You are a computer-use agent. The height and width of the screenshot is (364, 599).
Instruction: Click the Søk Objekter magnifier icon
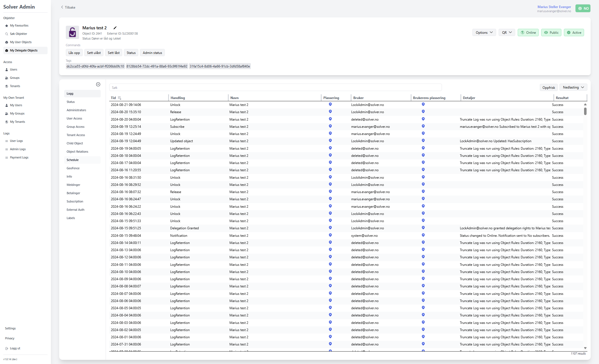point(7,34)
